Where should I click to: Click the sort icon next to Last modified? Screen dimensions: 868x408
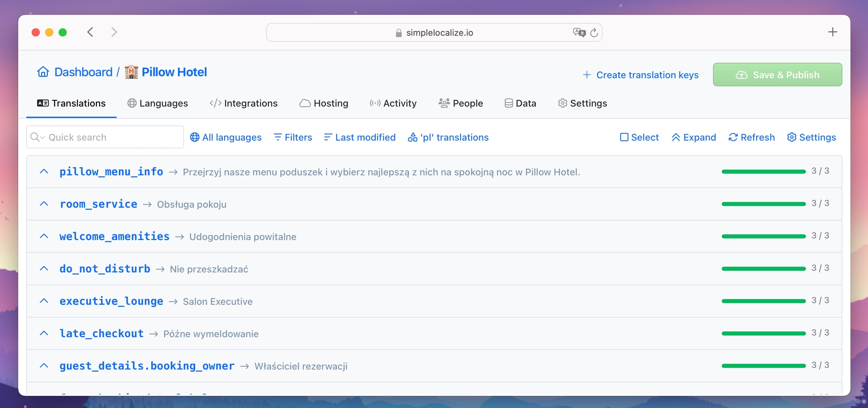328,137
